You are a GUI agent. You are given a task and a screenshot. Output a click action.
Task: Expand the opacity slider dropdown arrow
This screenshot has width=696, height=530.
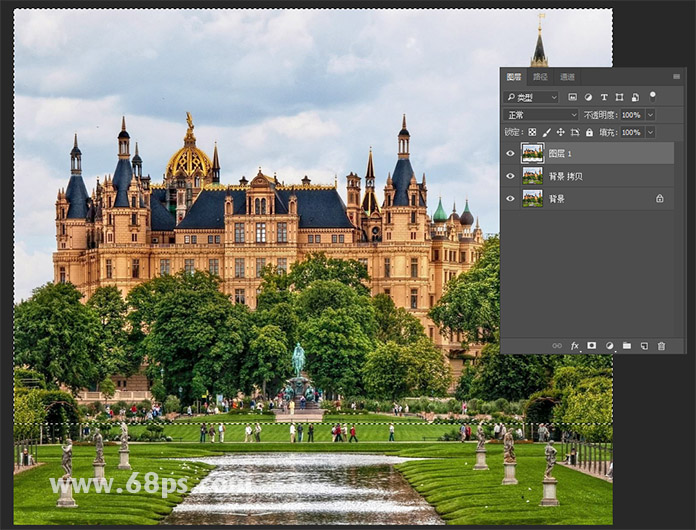(x=650, y=115)
